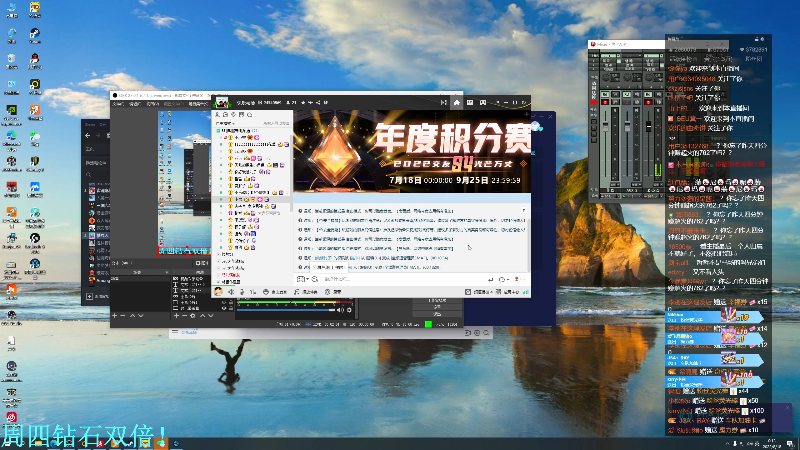Adjust the blue OBS audio volume slider
The image size is (800, 450).
286,310
